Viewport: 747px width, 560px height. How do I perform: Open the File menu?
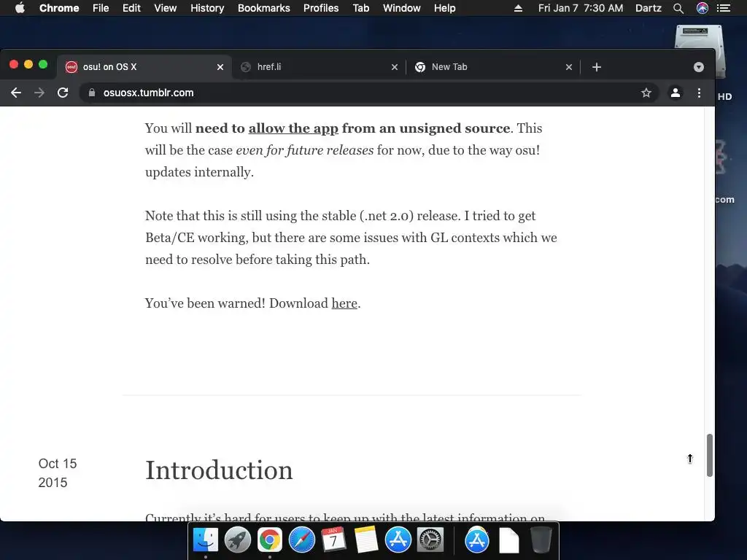tap(101, 8)
